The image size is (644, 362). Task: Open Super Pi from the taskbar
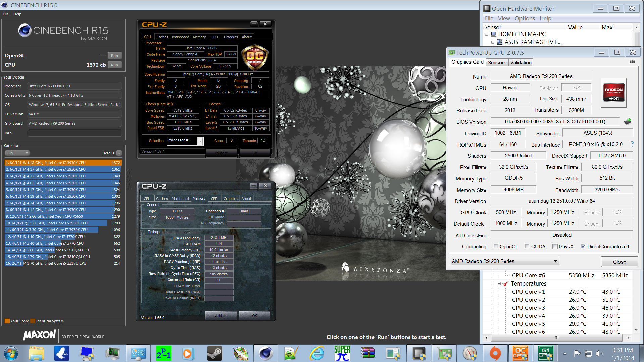[342, 353]
